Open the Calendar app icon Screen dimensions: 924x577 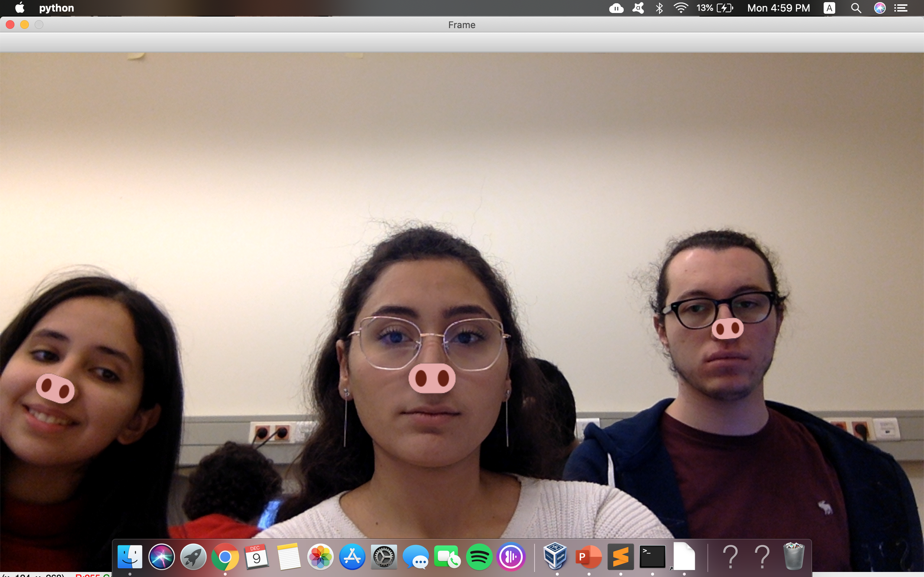coord(257,557)
